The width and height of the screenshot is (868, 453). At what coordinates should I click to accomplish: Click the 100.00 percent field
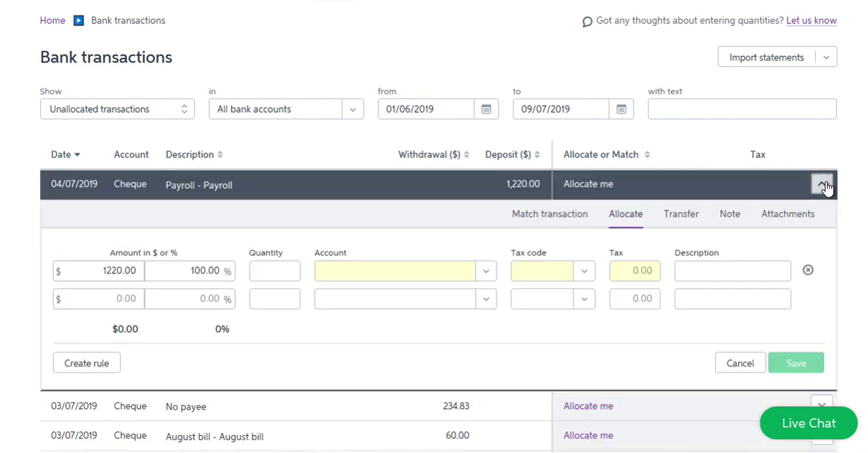[190, 271]
